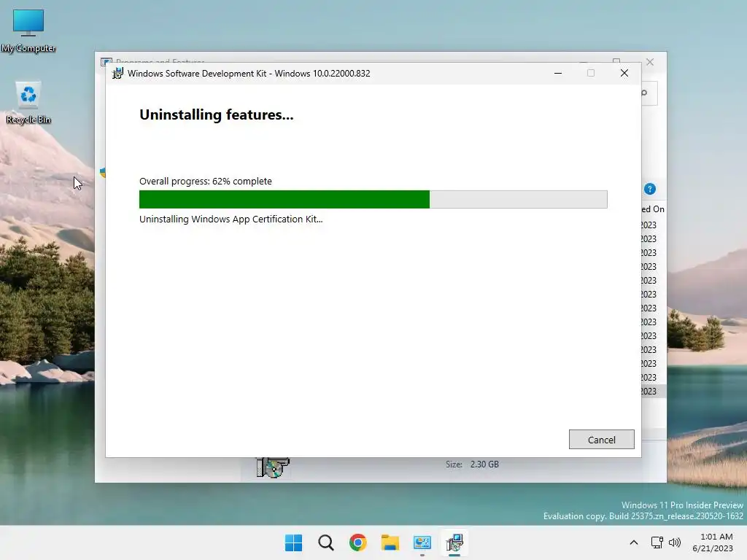Open volume tray icon
Screen dimensions: 747x560
pyautogui.click(x=675, y=542)
